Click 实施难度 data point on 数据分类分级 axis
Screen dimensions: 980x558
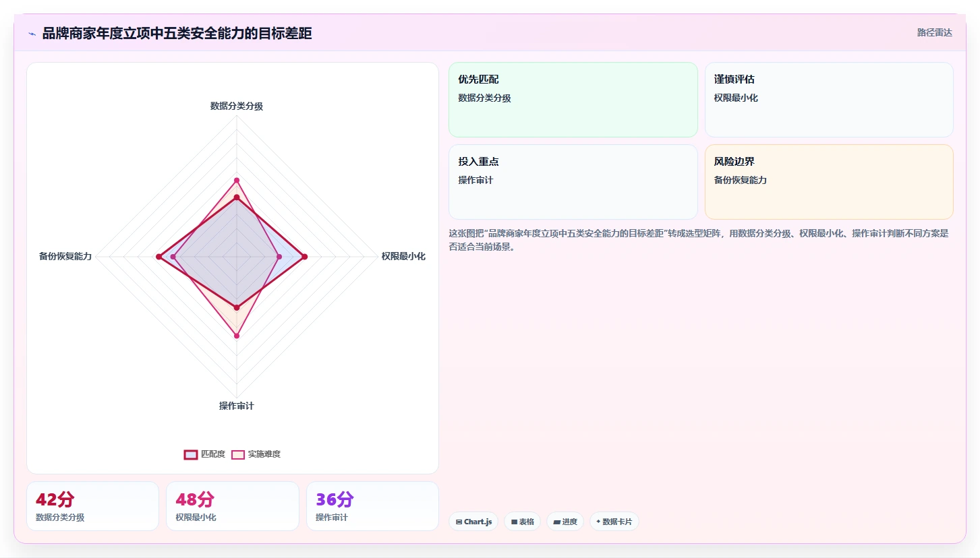pos(237,180)
